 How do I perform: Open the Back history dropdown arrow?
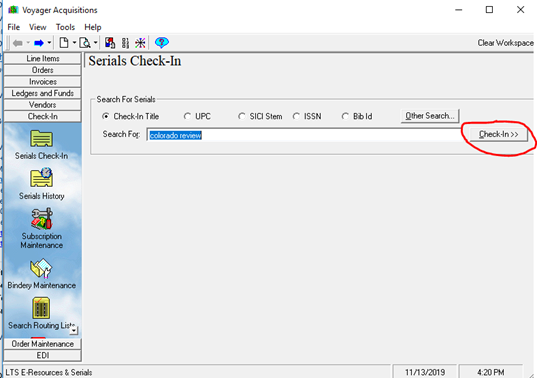(x=28, y=43)
